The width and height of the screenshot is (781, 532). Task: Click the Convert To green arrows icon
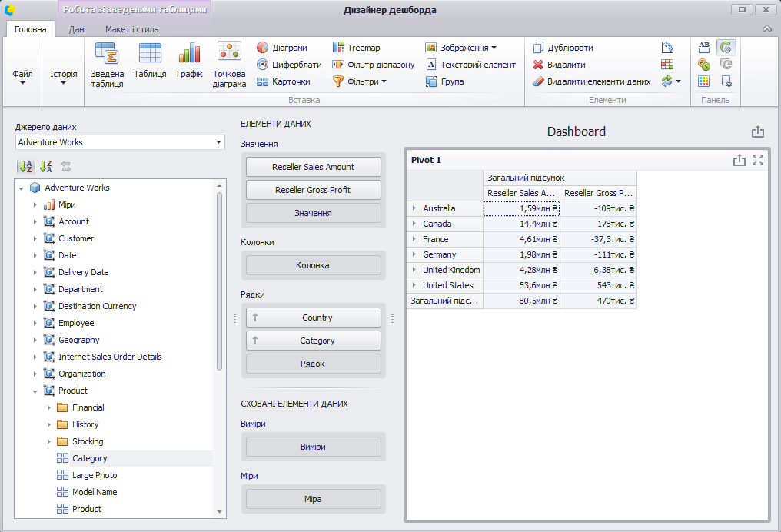(x=670, y=81)
